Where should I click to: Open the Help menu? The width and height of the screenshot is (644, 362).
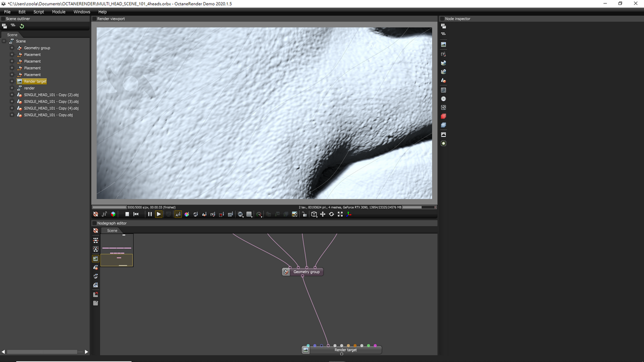(x=103, y=12)
